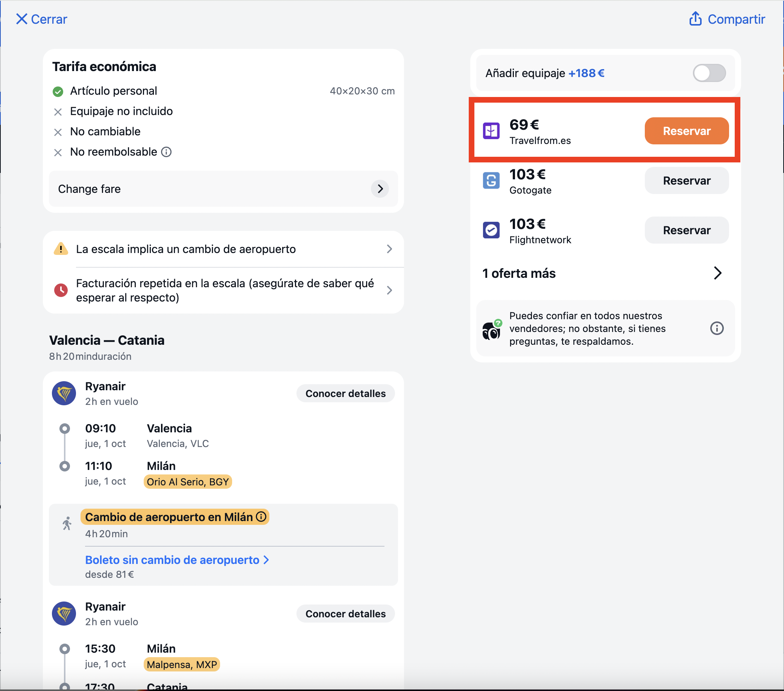Click the walking person transfer icon
This screenshot has width=784, height=691.
tap(67, 524)
